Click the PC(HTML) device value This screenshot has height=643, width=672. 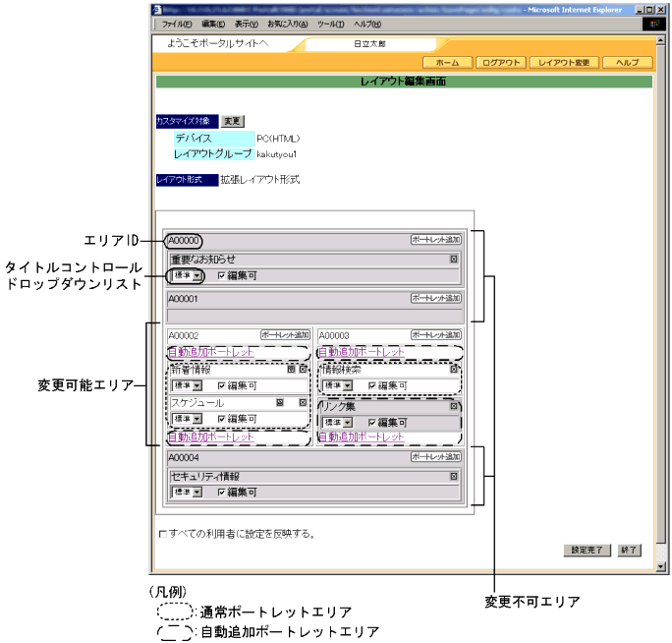[278, 139]
